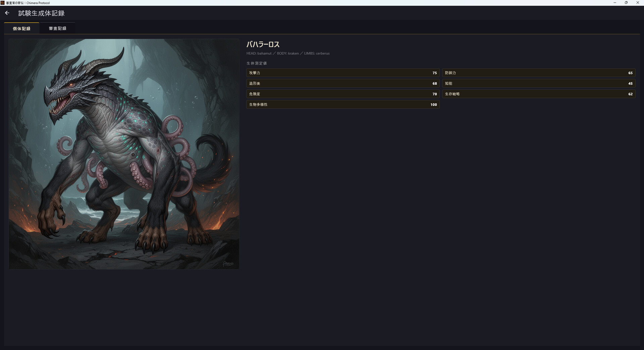Open the 審査記録 tab
This screenshot has height=350, width=644.
coord(57,28)
